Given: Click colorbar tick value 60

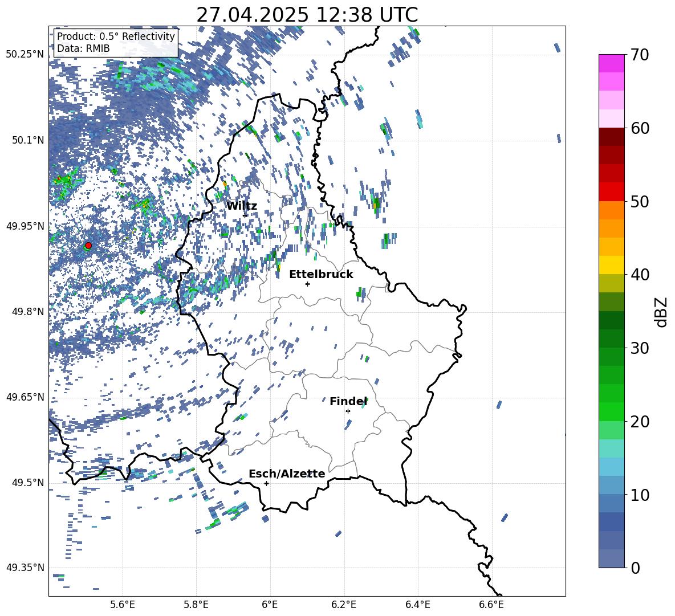Looking at the screenshot, I should pyautogui.click(x=640, y=128).
